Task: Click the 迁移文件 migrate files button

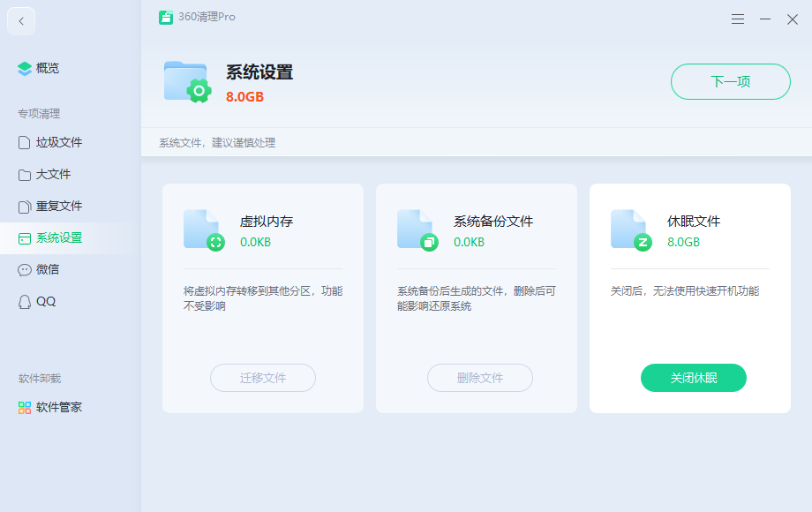Action: coord(262,378)
